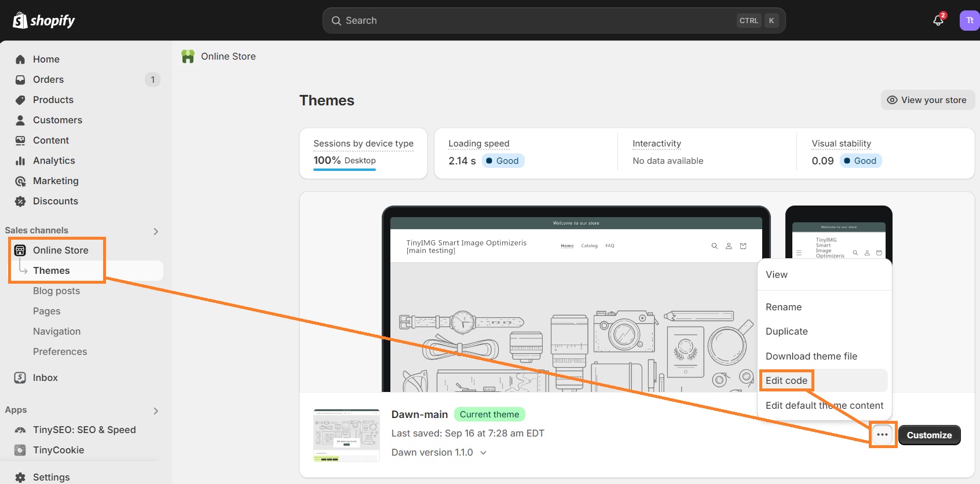
Task: Focus the Search input field
Action: pos(554,20)
